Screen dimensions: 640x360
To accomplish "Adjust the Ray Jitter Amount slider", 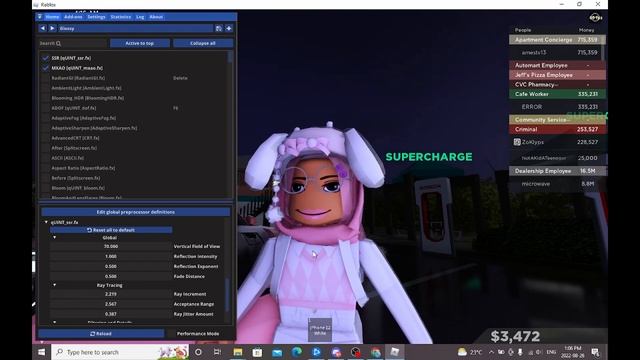I will click(111, 314).
